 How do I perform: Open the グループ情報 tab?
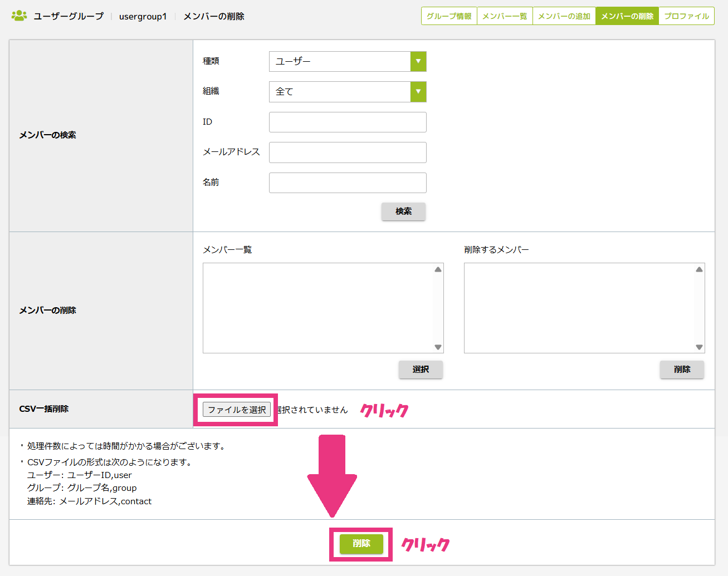point(449,16)
